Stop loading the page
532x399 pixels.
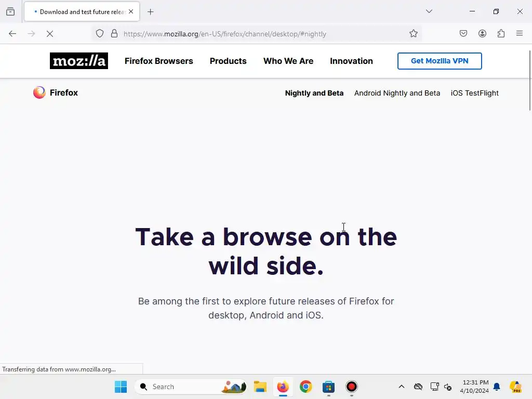[50, 34]
